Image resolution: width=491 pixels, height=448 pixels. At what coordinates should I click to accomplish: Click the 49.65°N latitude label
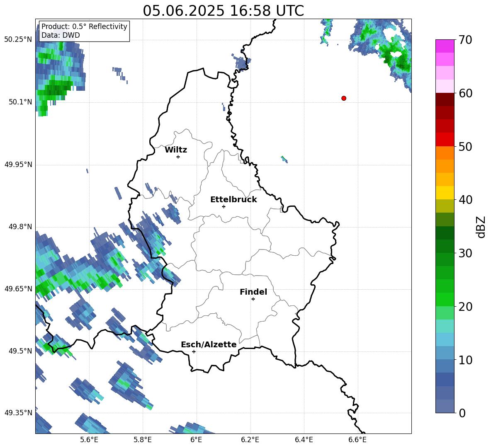click(x=18, y=289)
